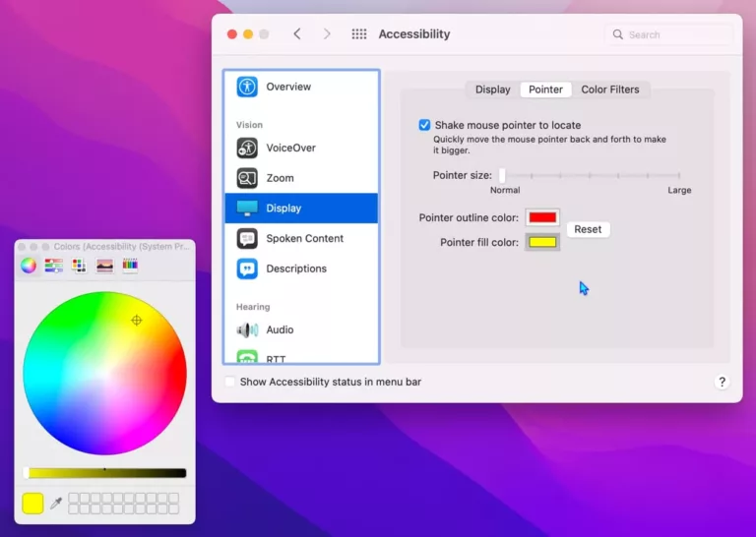Image resolution: width=756 pixels, height=537 pixels.
Task: Click the search magnifier icon
Action: (617, 34)
